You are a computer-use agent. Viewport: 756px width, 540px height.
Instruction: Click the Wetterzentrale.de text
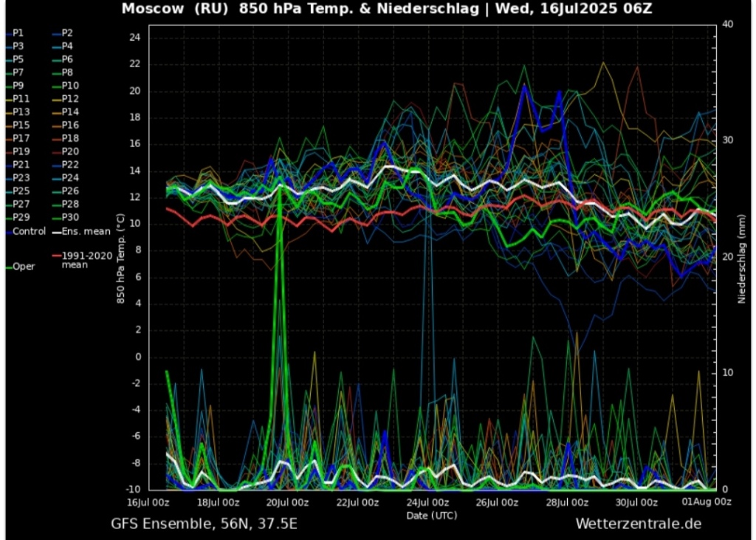click(638, 524)
